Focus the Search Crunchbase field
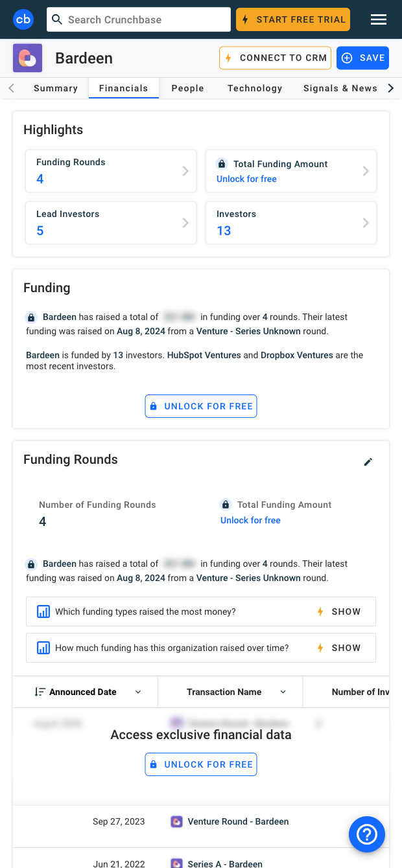The image size is (402, 868). (139, 19)
